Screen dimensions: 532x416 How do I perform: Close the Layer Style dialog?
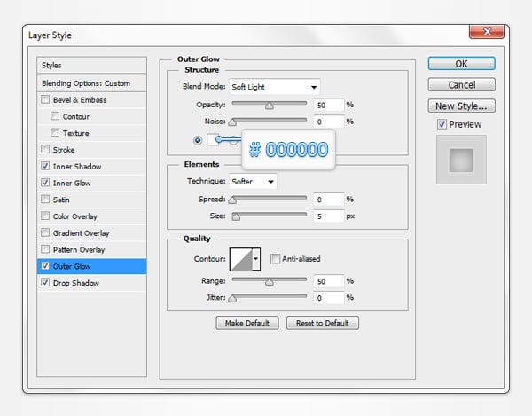[x=487, y=34]
